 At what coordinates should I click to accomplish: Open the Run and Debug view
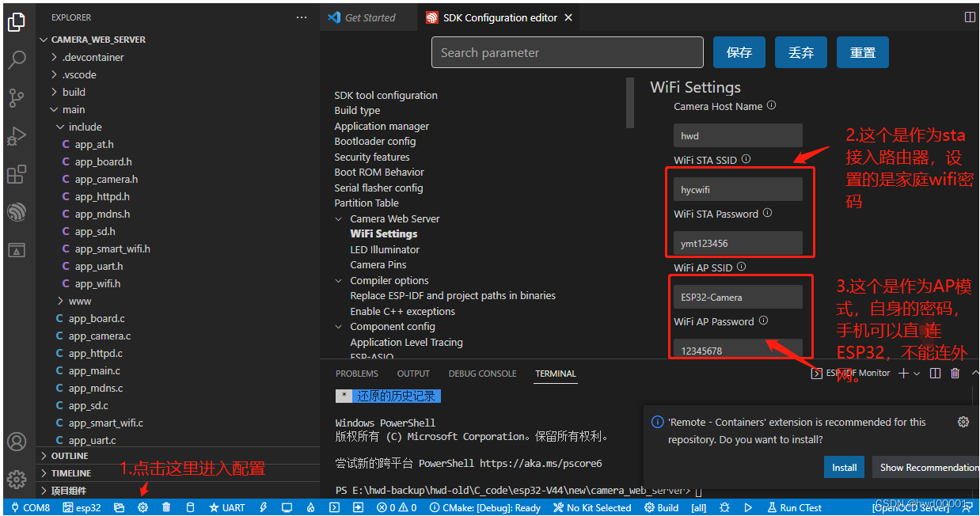click(17, 136)
